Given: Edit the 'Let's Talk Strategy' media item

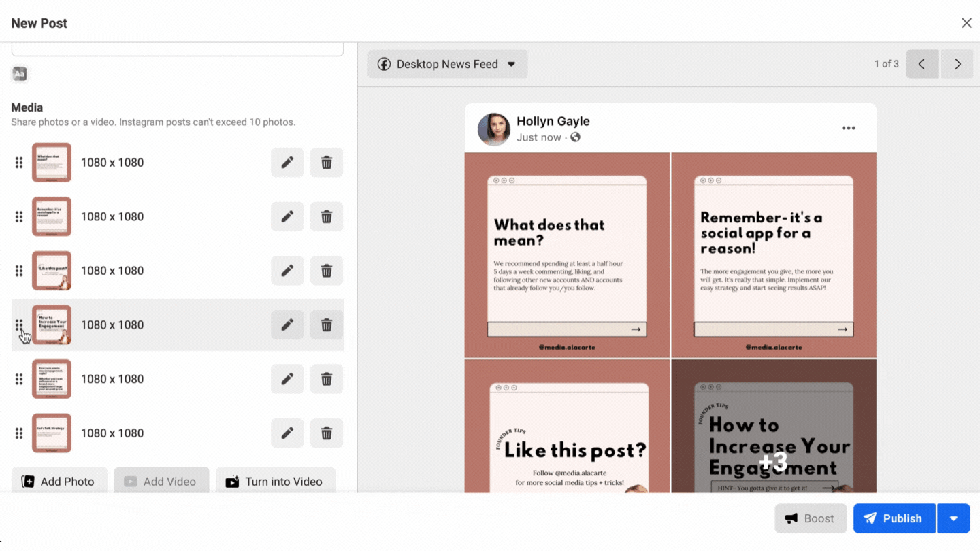Looking at the screenshot, I should pyautogui.click(x=287, y=433).
